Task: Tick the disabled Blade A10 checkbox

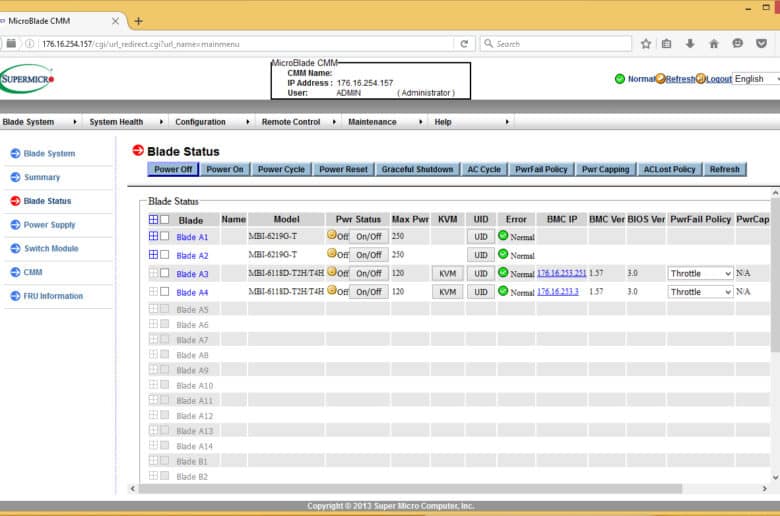Action: [165, 385]
